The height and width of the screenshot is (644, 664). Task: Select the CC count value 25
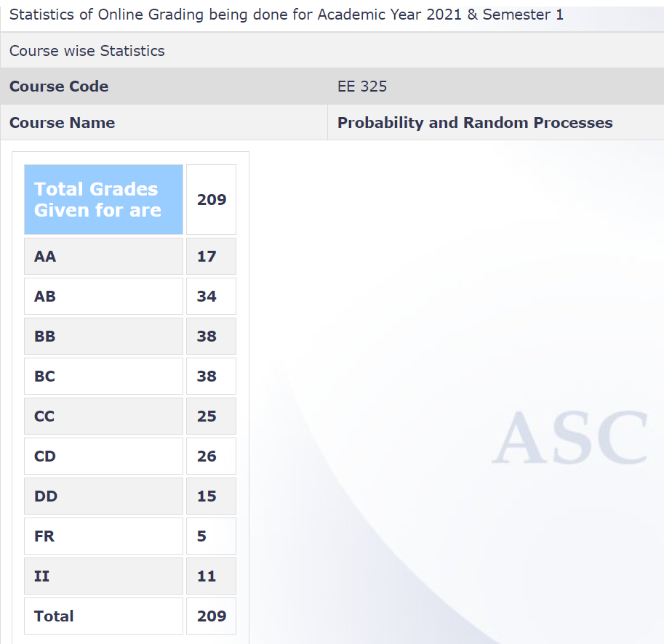point(211,416)
